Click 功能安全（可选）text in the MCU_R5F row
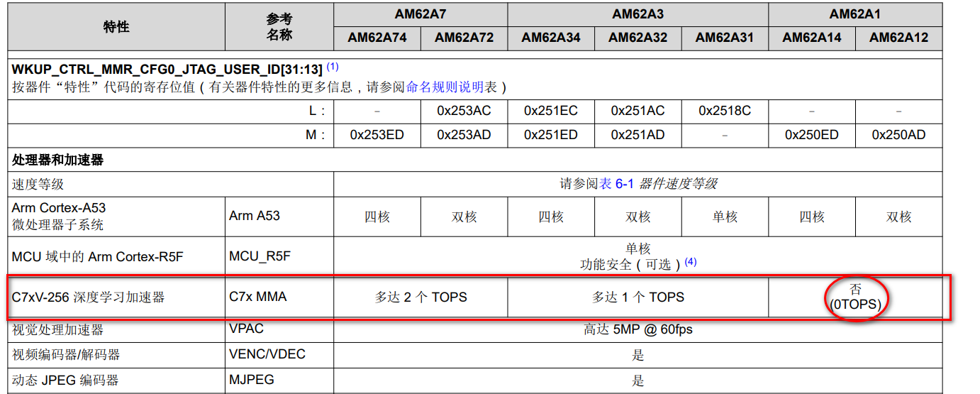The width and height of the screenshot is (980, 394). point(630,264)
